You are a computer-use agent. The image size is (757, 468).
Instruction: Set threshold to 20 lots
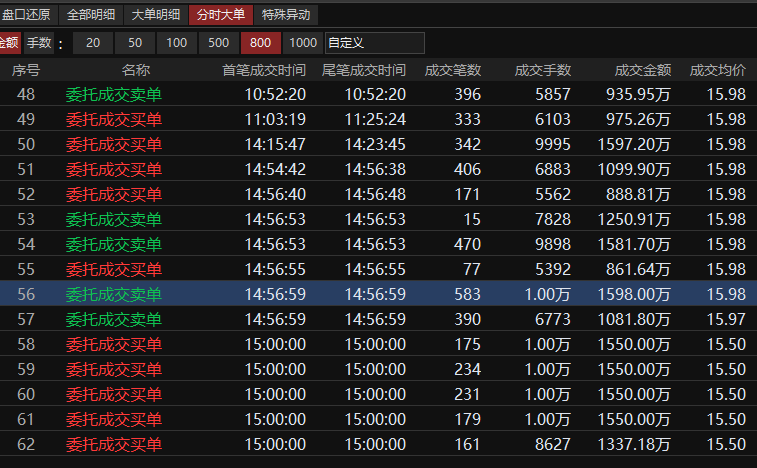tap(93, 43)
